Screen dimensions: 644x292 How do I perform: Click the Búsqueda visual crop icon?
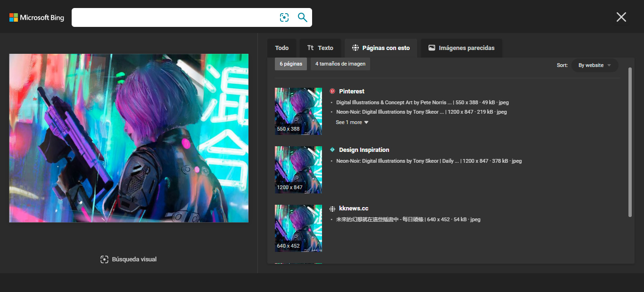tap(105, 259)
